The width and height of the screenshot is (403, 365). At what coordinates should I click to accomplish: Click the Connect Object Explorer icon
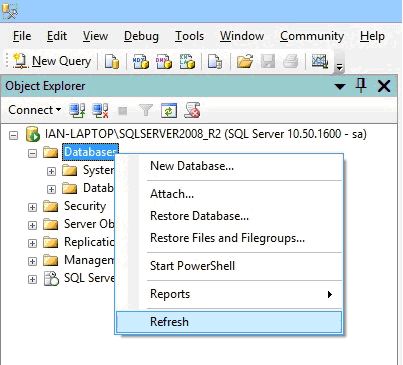click(77, 110)
